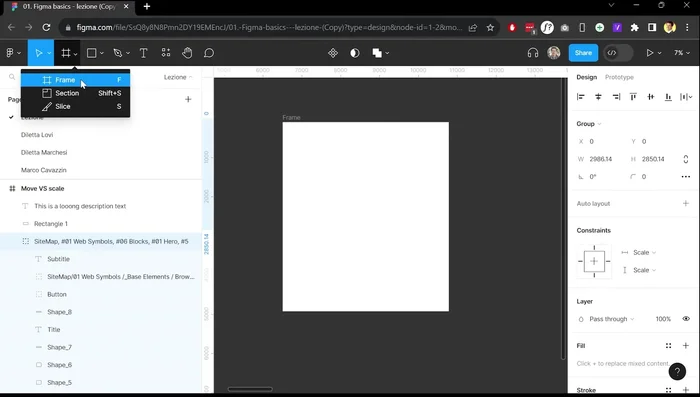Open a new browser tab

(x=147, y=7)
